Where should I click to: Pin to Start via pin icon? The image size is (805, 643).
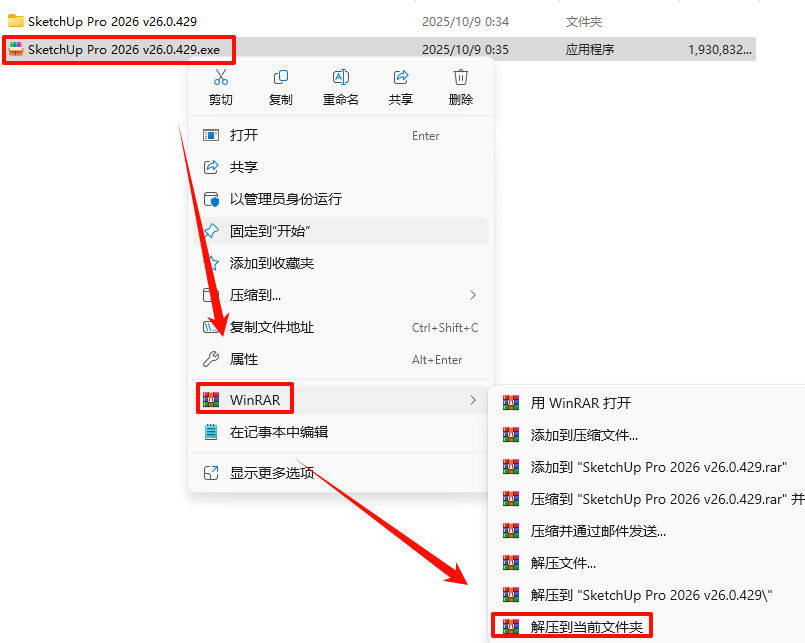211,231
